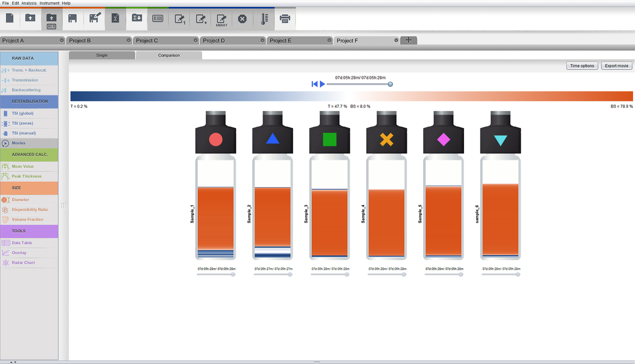Click the Time options button
This screenshot has width=635, height=364.
tap(582, 66)
